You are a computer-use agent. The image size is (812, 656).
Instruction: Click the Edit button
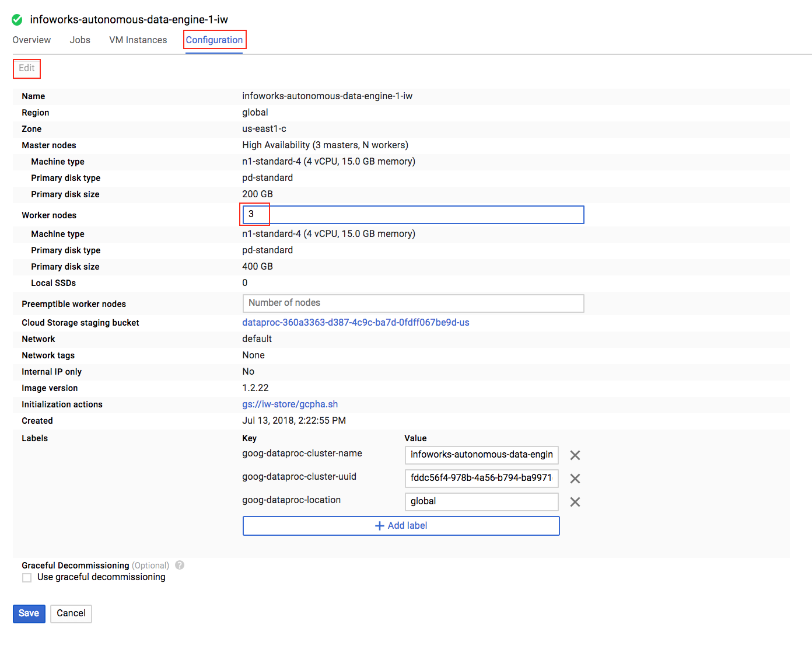(27, 68)
